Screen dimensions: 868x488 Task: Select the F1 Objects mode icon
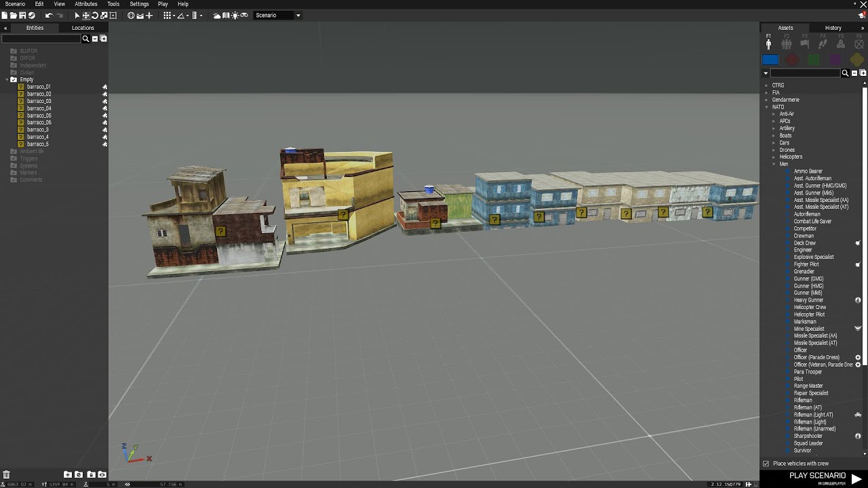[x=768, y=43]
